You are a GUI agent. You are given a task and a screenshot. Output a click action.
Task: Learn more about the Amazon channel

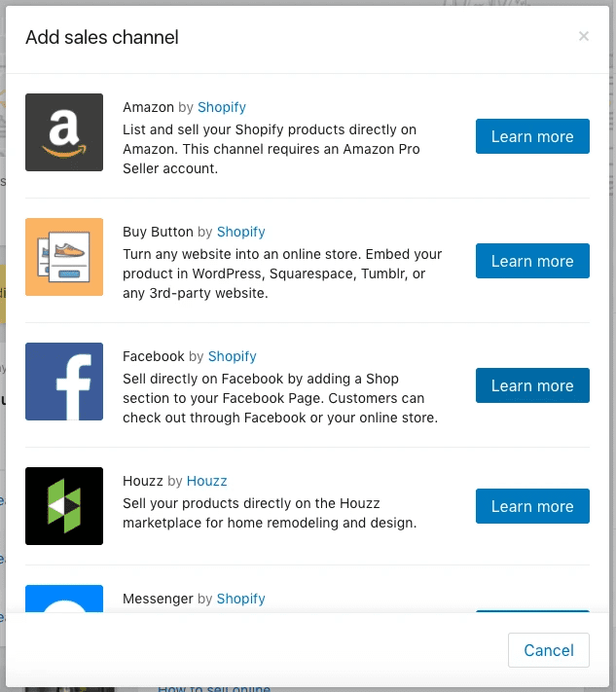532,136
